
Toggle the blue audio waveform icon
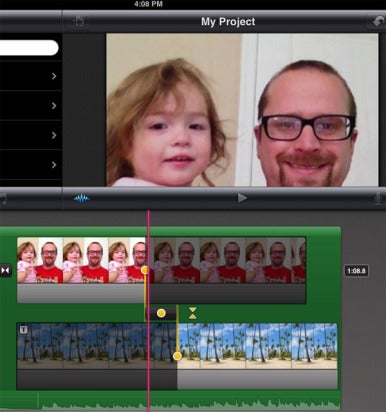pyautogui.click(x=81, y=199)
